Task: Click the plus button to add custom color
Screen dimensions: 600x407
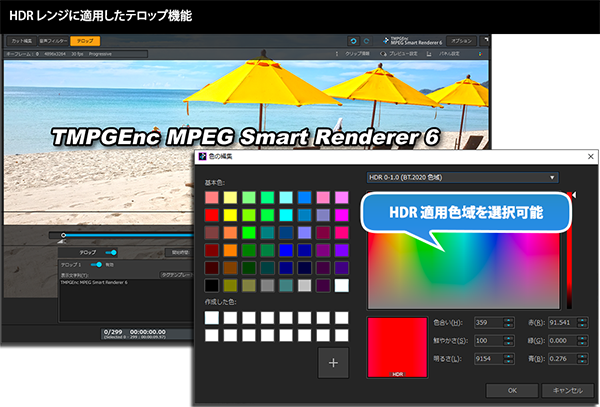Action: tap(333, 363)
